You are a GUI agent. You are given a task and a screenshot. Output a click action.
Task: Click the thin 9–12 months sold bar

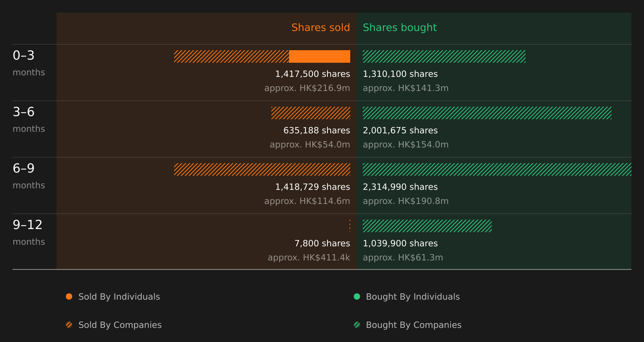(350, 226)
